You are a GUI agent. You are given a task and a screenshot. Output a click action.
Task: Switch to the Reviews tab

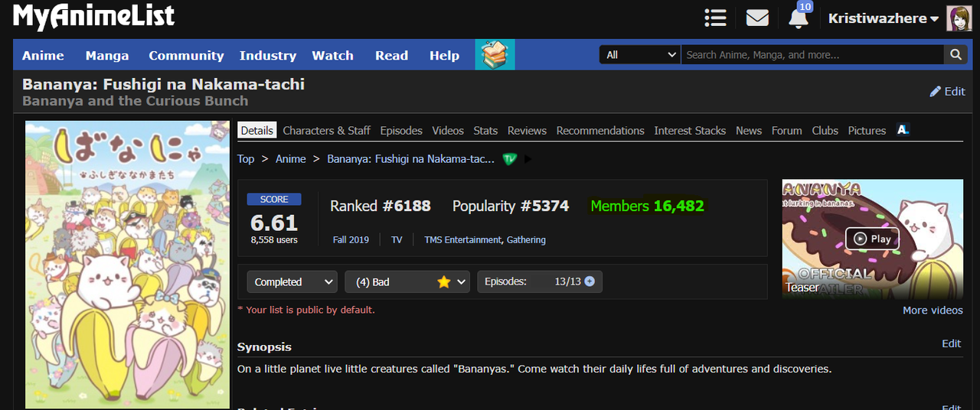pos(528,131)
